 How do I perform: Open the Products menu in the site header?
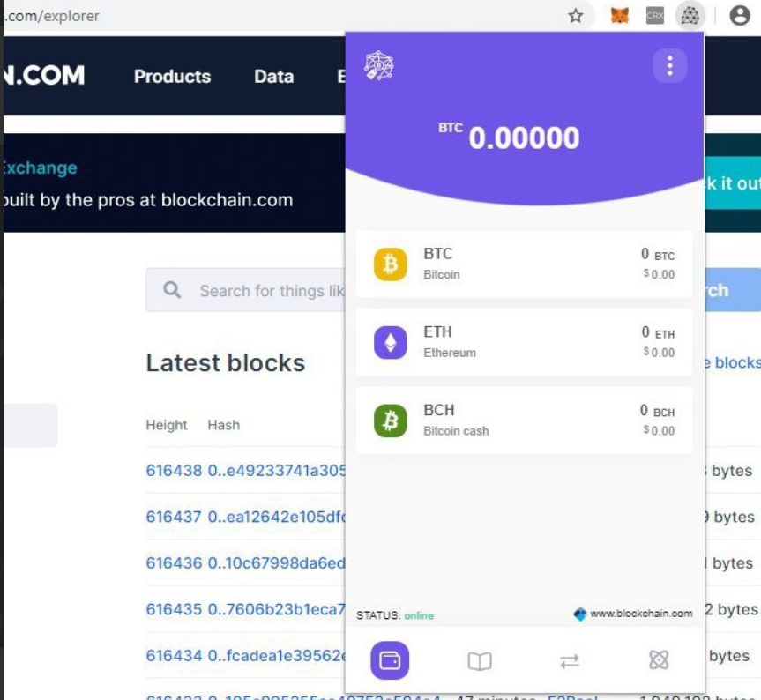point(172,77)
